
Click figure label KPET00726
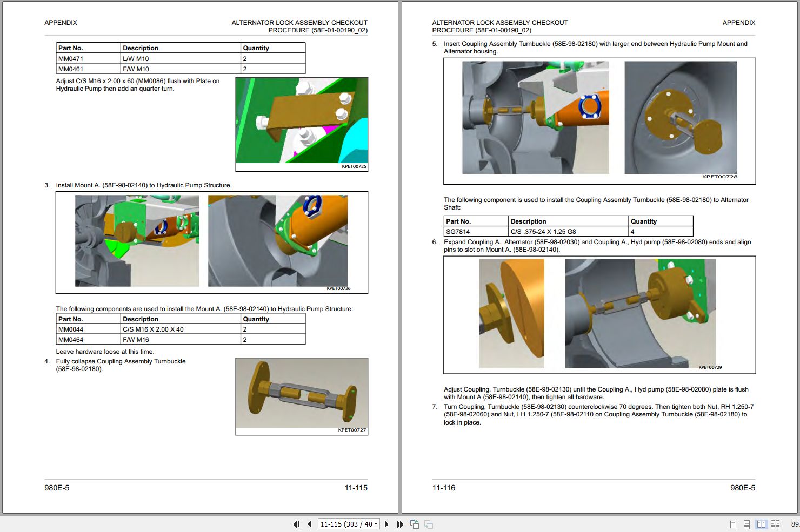coord(338,288)
